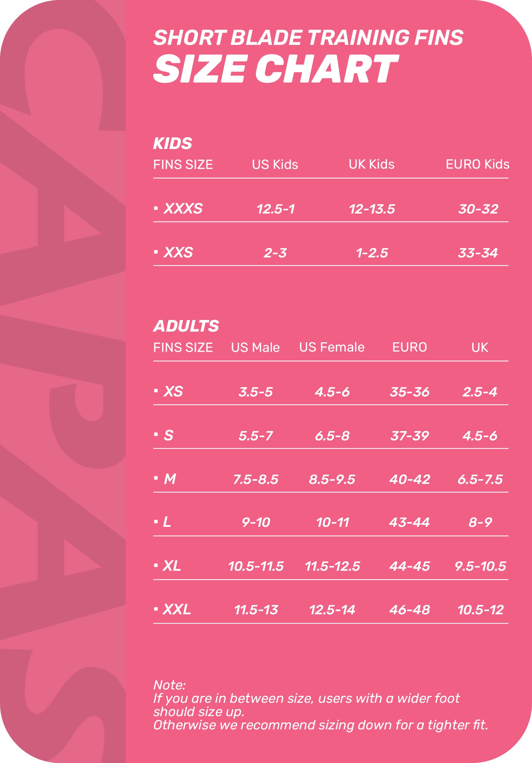532x763 pixels.
Task: Click the 10-11 US Female value
Action: (332, 523)
